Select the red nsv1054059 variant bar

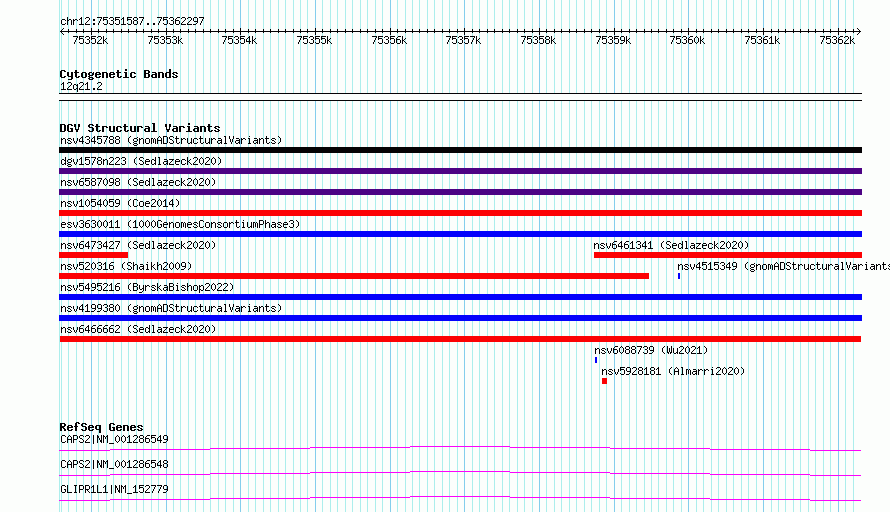pyautogui.click(x=460, y=213)
